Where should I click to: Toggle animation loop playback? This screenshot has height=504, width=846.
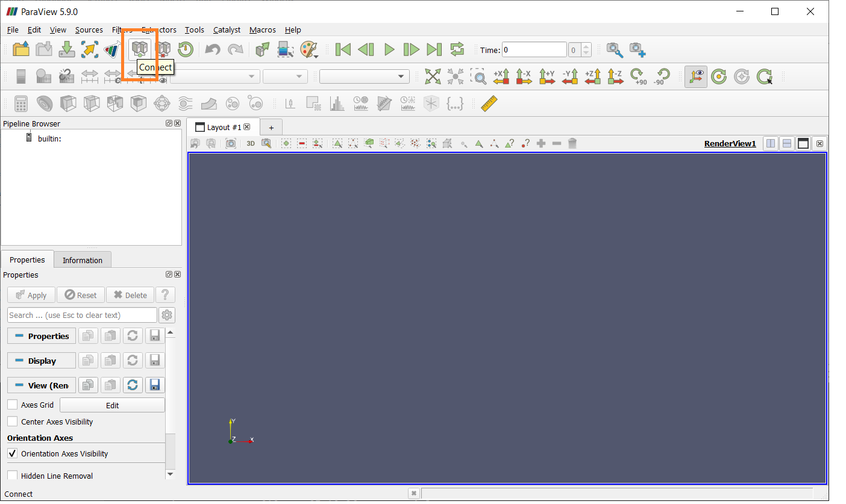coord(457,49)
